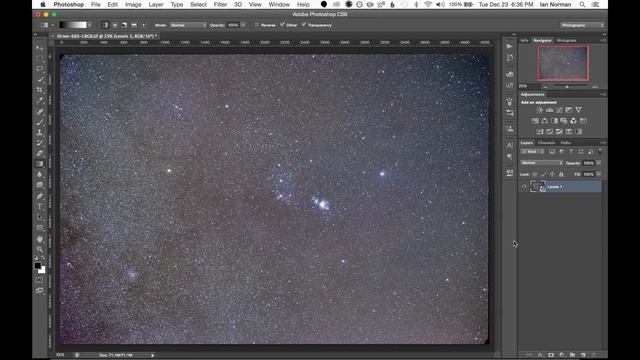Select the Pen tool
The image size is (640, 360).
click(40, 196)
